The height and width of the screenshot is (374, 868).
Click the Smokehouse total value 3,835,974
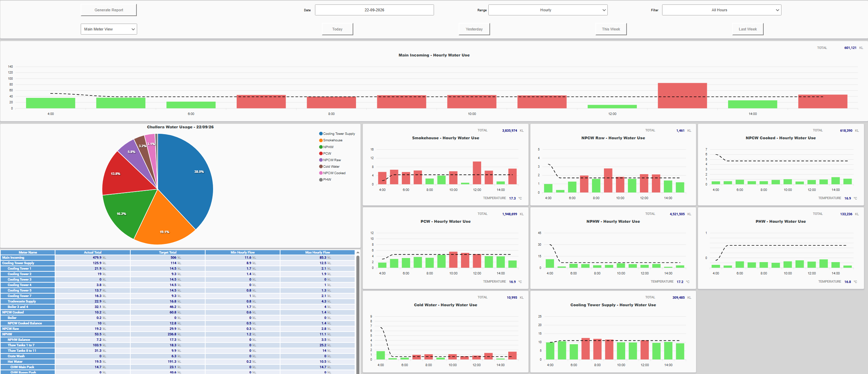(x=510, y=131)
